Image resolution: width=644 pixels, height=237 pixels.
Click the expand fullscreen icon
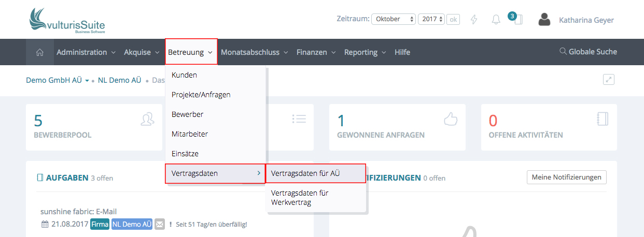coord(608,80)
